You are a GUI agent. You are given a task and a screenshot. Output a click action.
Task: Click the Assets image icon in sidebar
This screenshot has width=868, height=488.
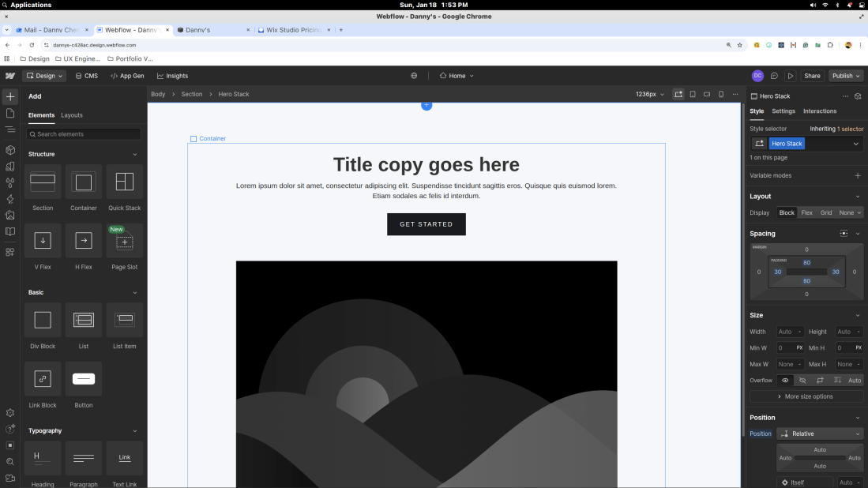[10, 215]
